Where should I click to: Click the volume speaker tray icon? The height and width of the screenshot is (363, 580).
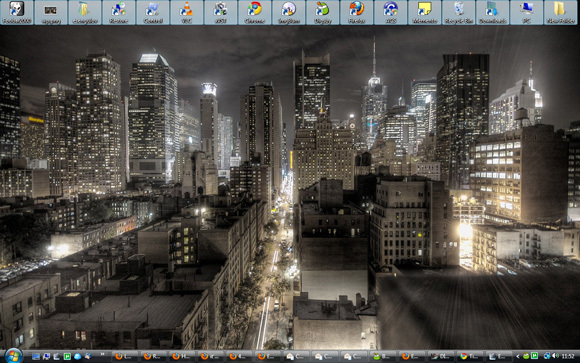(555, 356)
